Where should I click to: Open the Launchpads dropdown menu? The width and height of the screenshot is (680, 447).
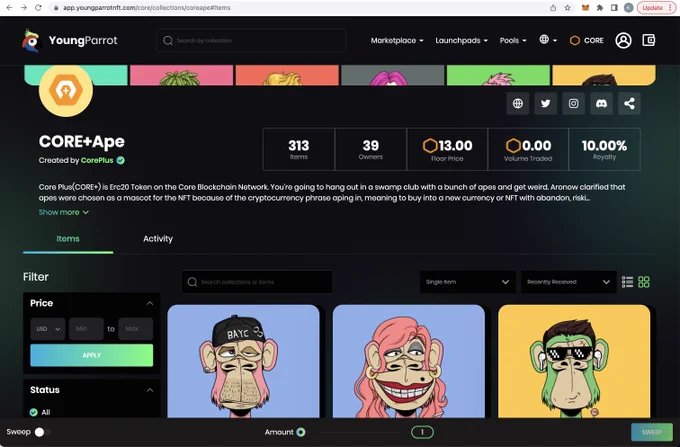[461, 40]
